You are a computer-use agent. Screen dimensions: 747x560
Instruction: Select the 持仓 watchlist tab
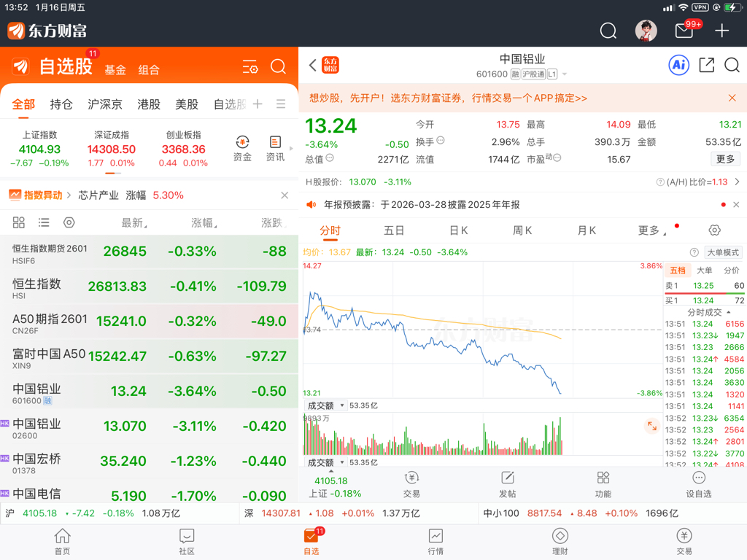[x=61, y=104]
